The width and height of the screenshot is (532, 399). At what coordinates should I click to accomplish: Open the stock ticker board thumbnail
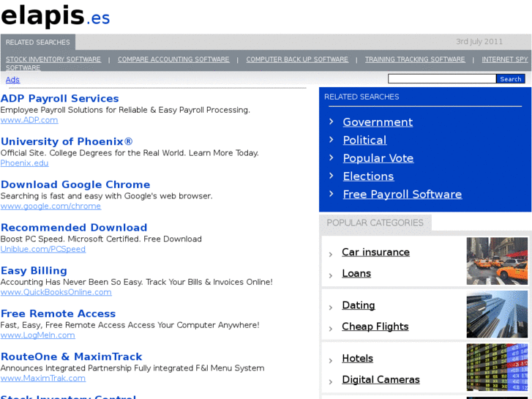[x=497, y=367]
